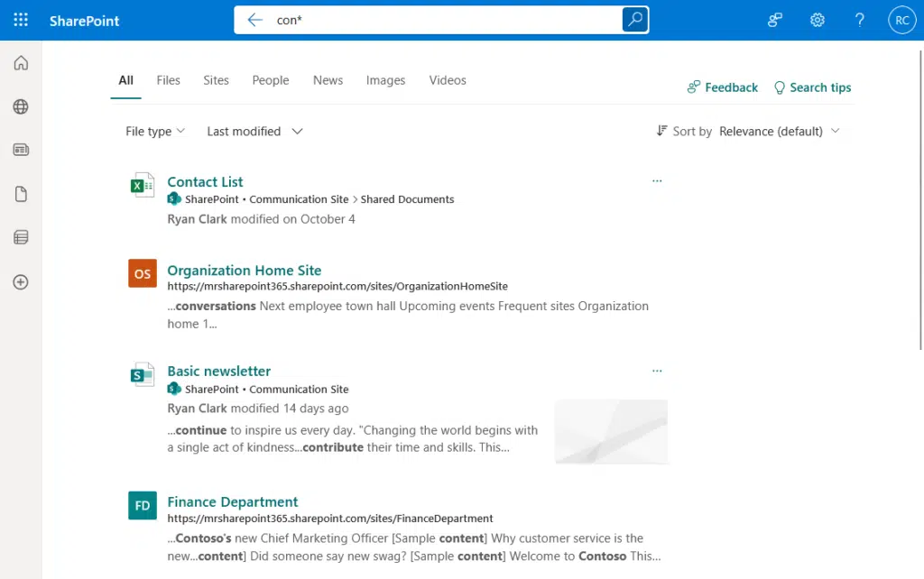The height and width of the screenshot is (579, 924).
Task: Click the SharePoint brand title
Action: click(x=84, y=22)
